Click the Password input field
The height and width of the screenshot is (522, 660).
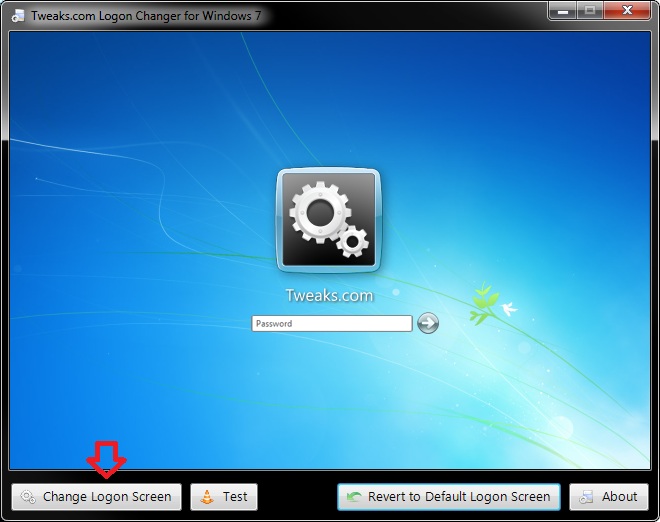click(x=332, y=323)
